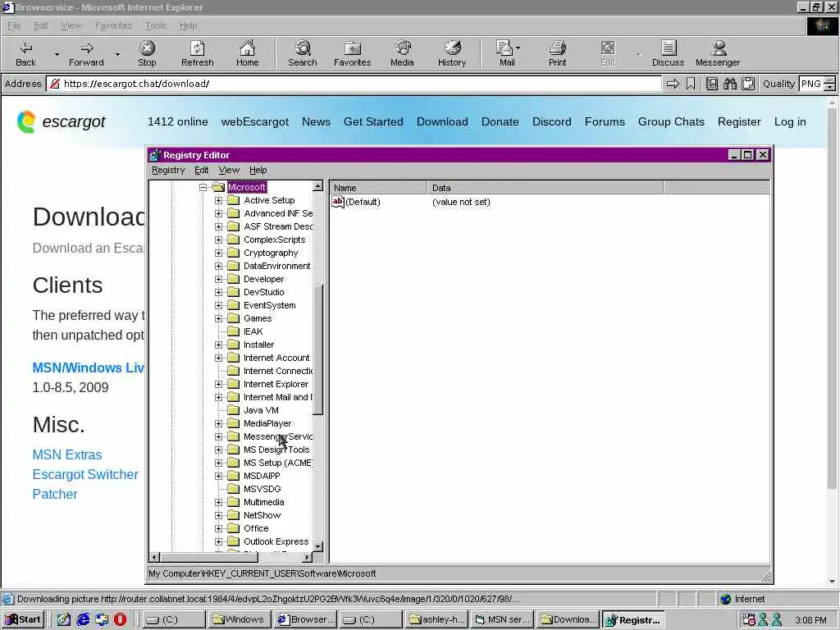The width and height of the screenshot is (840, 630).
Task: Launch Opera from quick launch
Action: tap(120, 619)
